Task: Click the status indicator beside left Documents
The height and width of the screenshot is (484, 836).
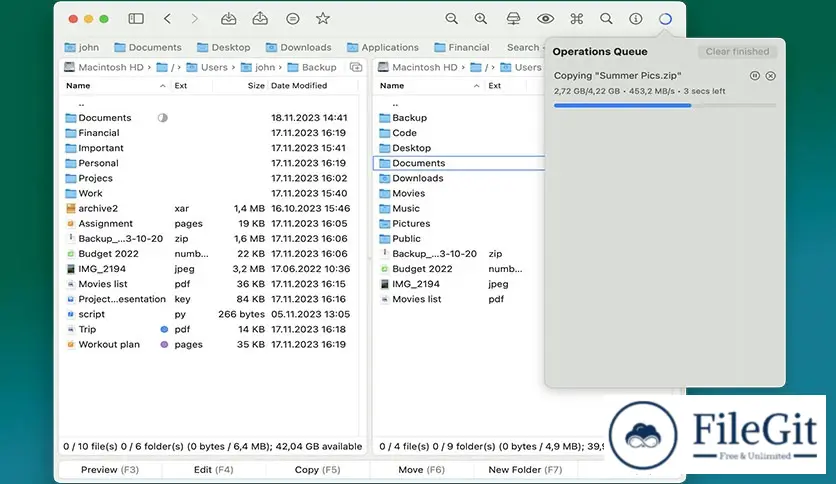Action: pyautogui.click(x=163, y=118)
